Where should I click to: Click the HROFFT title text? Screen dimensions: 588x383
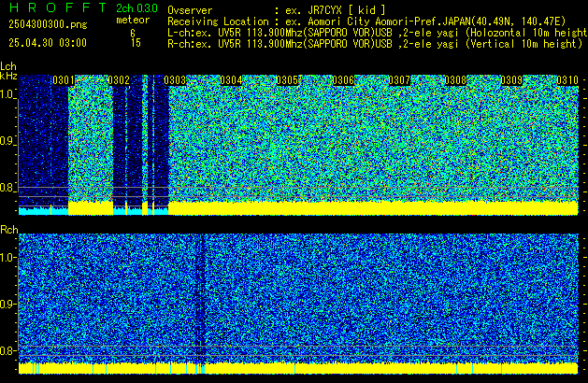point(57,7)
